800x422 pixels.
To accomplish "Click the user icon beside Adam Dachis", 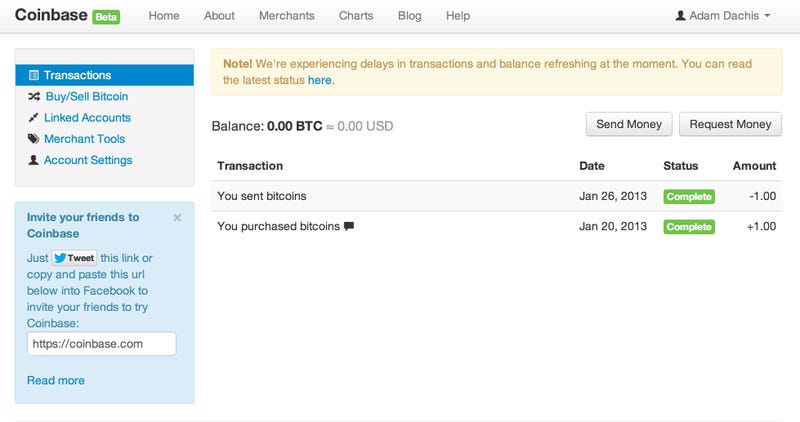I will [680, 16].
